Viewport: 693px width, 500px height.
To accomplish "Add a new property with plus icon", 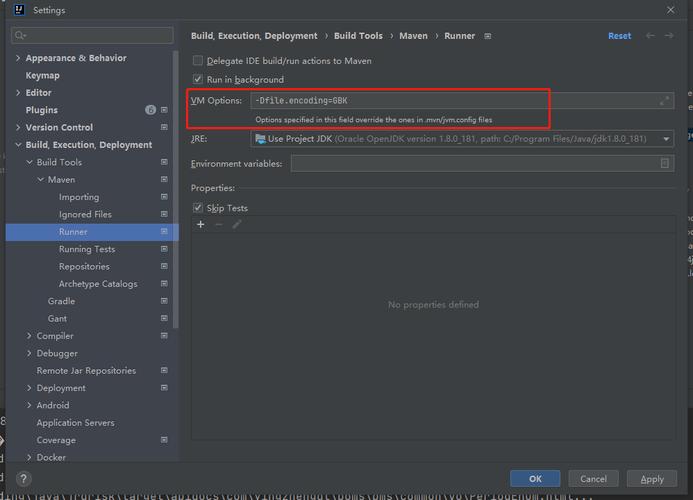I will coord(201,225).
